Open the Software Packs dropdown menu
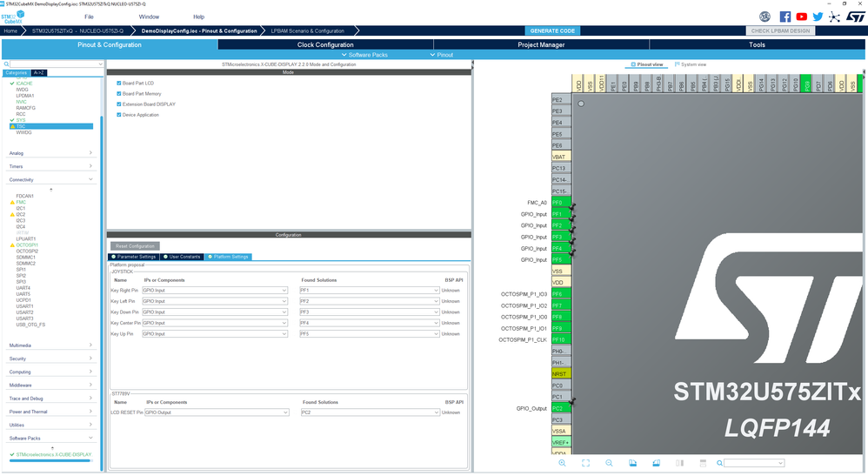This screenshot has height=476, width=868. (x=364, y=55)
